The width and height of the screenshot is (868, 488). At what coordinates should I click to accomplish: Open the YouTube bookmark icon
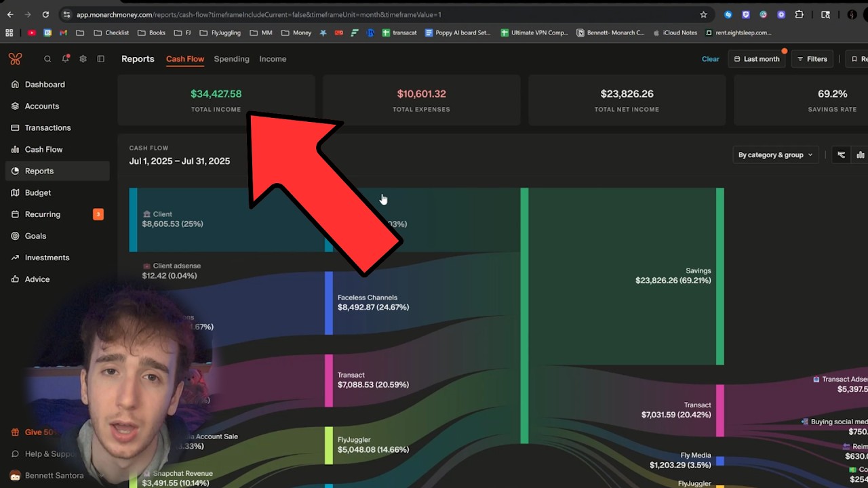(x=31, y=33)
